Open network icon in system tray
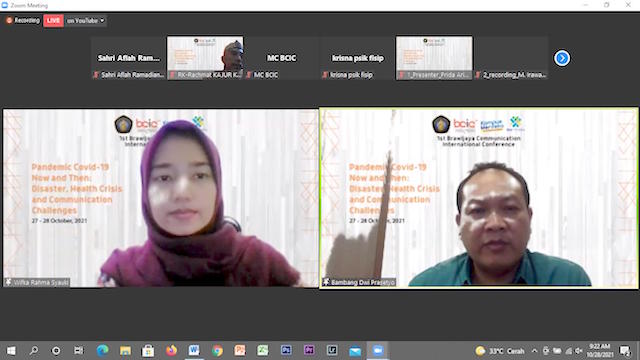Screen dimensions: 640x360 coord(569,351)
